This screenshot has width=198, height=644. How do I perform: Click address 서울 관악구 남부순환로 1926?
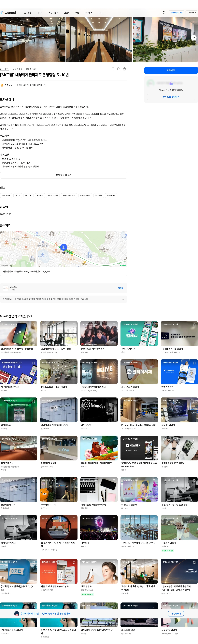[27, 272]
